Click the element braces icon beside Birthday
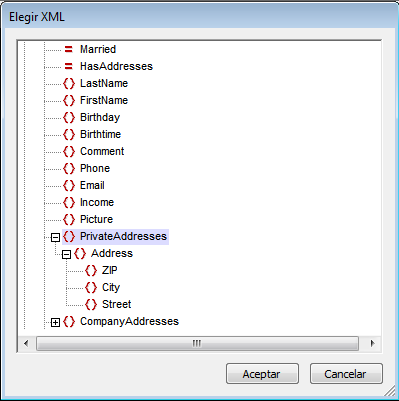Viewport: 399px width, 401px height. pyautogui.click(x=69, y=117)
